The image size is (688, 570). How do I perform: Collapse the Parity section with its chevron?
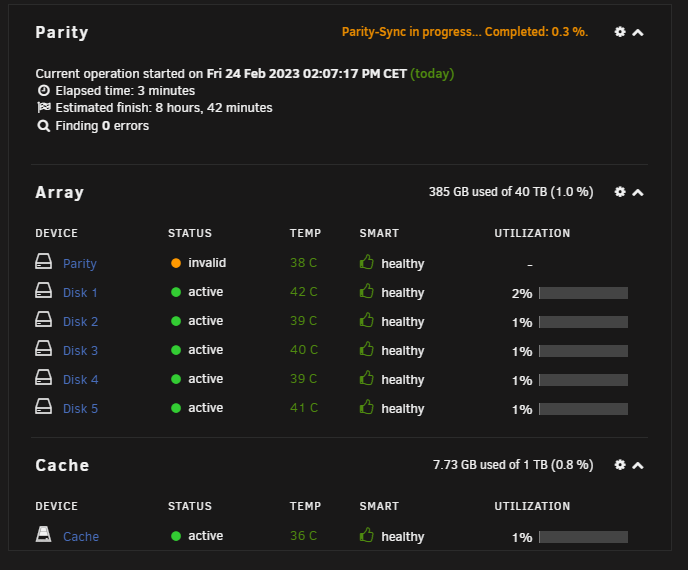[638, 32]
